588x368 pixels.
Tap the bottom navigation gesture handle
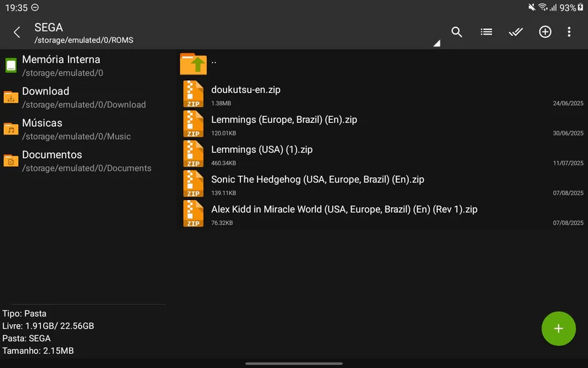pos(294,363)
